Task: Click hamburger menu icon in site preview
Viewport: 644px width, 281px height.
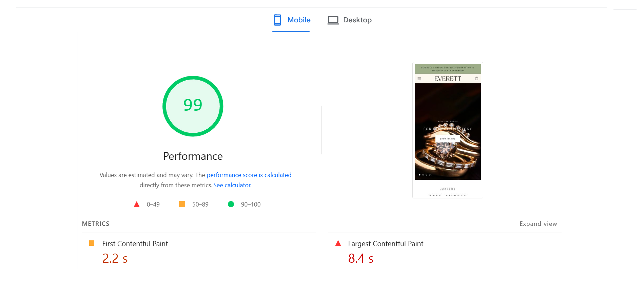Action: [419, 79]
